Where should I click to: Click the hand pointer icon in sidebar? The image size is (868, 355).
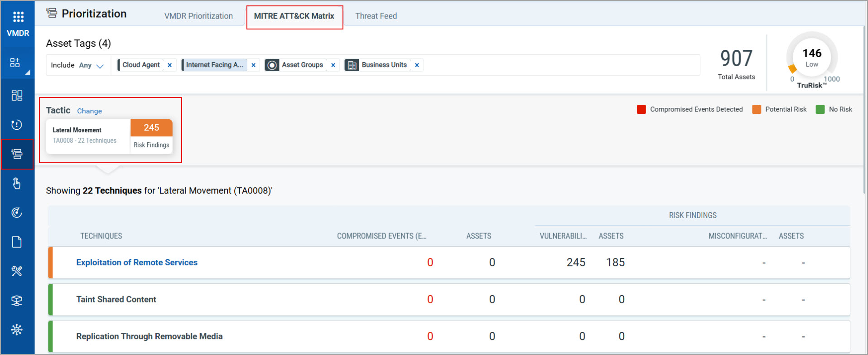(17, 183)
